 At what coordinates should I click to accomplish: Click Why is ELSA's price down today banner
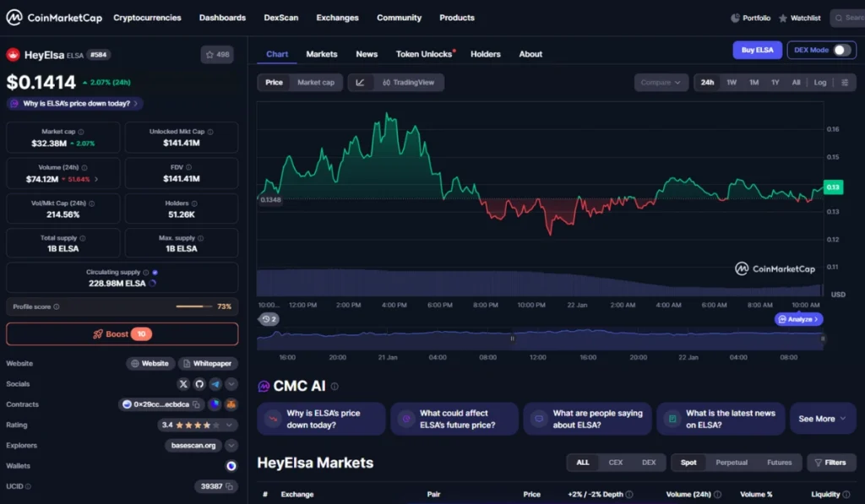pos(75,104)
